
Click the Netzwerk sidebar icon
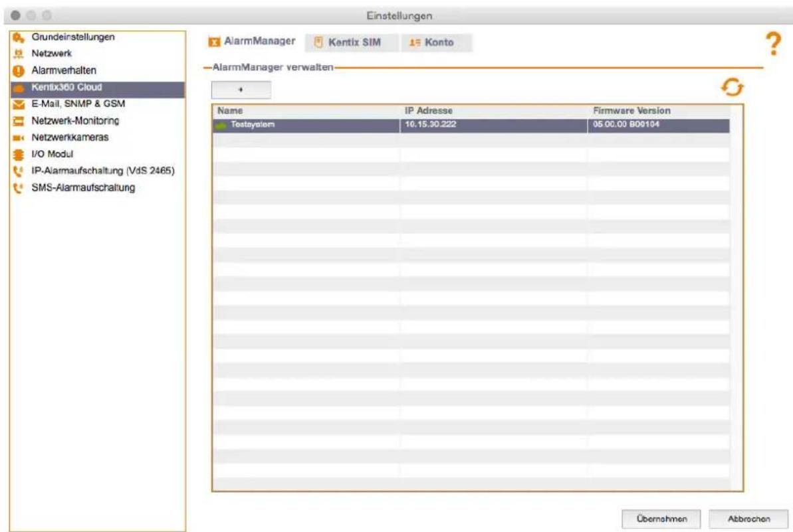click(19, 54)
